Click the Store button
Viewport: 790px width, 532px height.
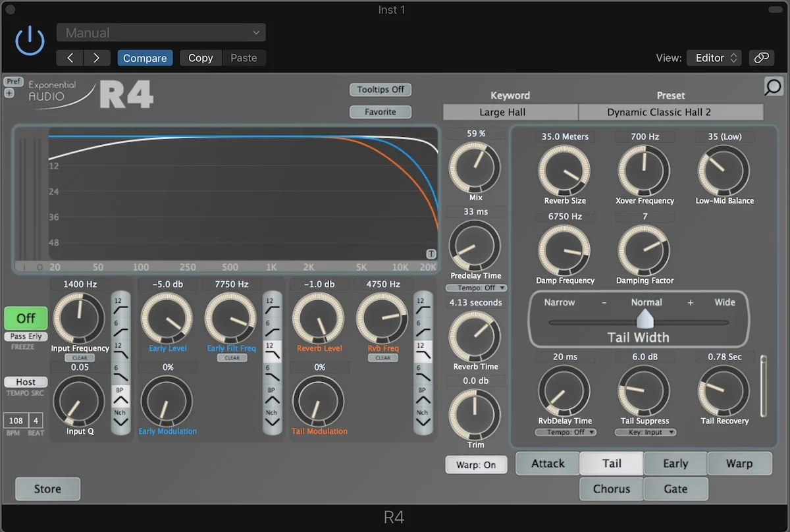coord(47,489)
